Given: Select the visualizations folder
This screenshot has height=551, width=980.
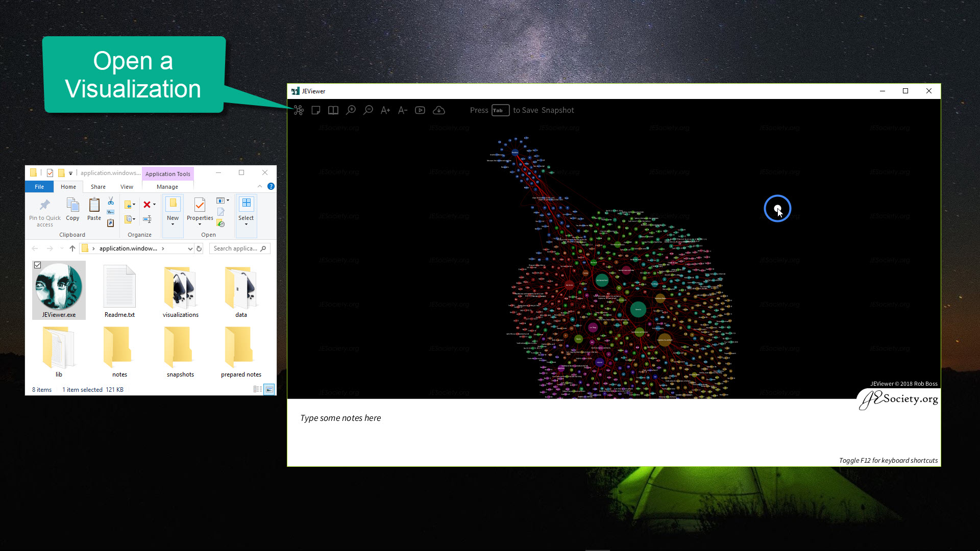Looking at the screenshot, I should [181, 291].
